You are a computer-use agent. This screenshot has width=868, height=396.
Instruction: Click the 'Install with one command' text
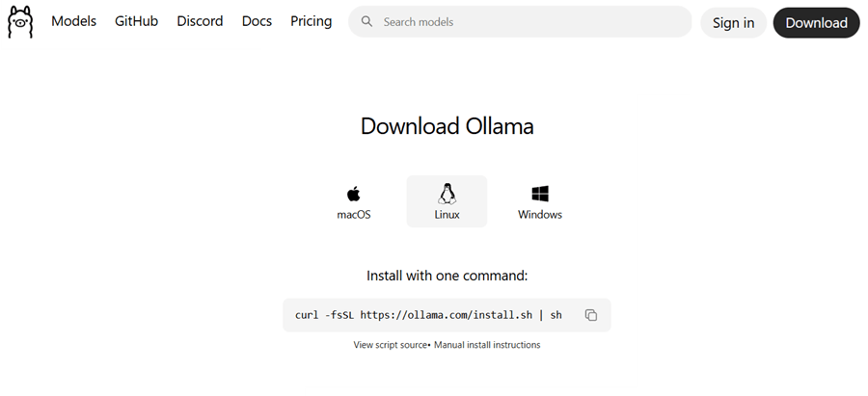click(x=447, y=276)
